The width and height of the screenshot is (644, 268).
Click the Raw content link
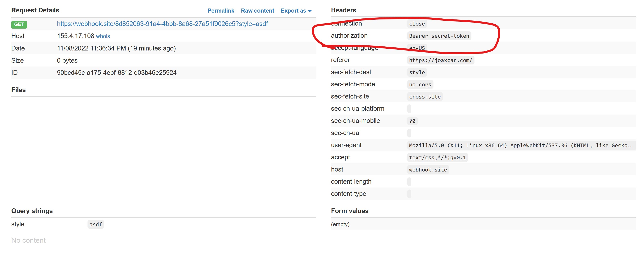click(257, 11)
